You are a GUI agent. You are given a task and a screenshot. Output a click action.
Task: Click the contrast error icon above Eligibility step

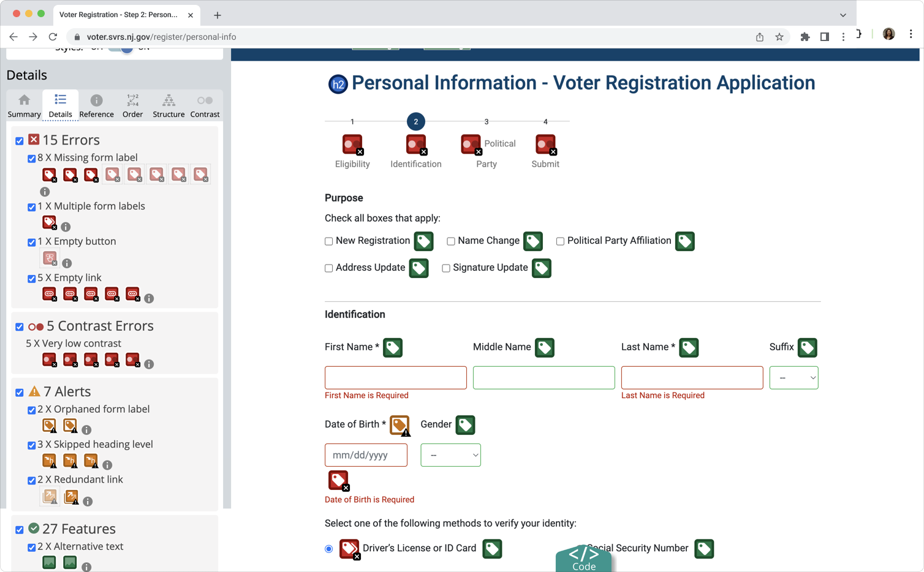click(x=352, y=145)
